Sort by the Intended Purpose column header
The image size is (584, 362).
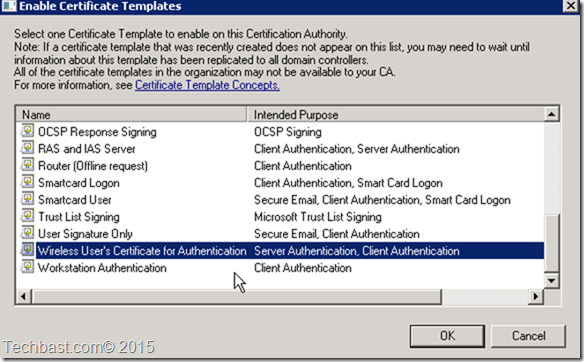[x=396, y=114]
